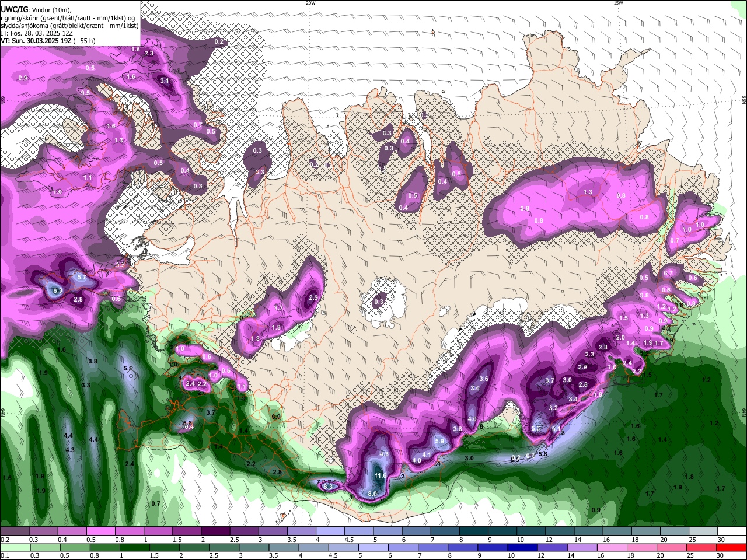This screenshot has width=747, height=560.
Task: Click the header line 'UWC/IG: Vindur (10m),'
Action: point(36,10)
